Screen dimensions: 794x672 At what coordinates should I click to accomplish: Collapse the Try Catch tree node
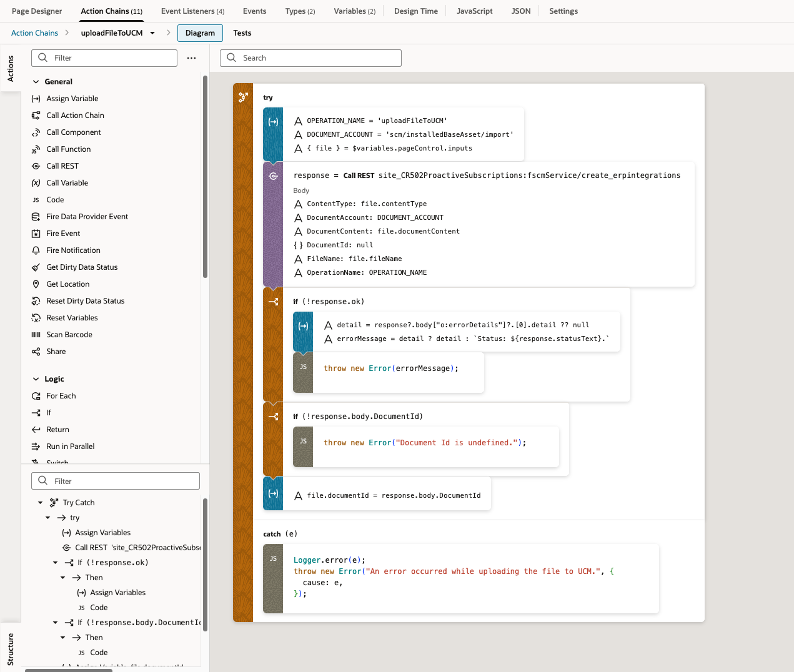tap(41, 503)
